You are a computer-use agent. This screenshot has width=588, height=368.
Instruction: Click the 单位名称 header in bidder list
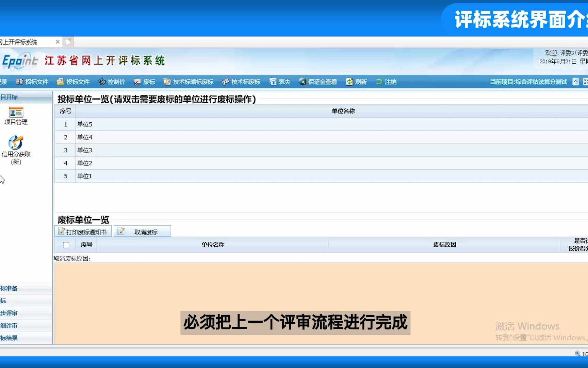343,111
